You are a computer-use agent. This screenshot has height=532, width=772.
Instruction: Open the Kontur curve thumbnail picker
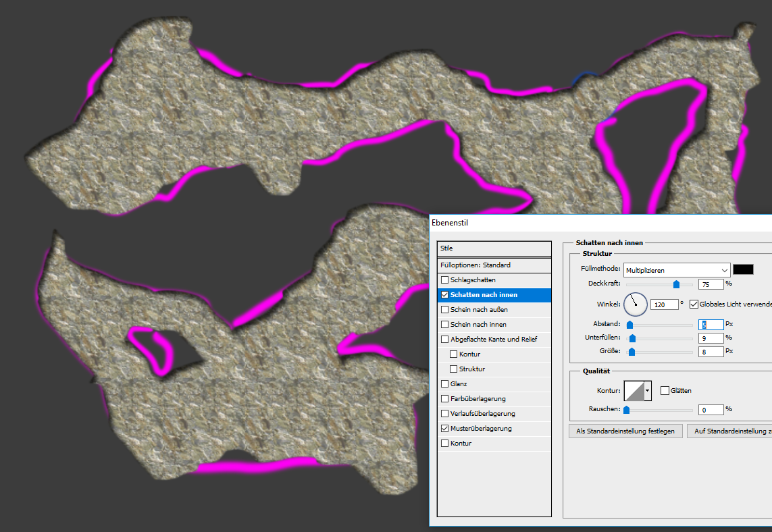(634, 390)
